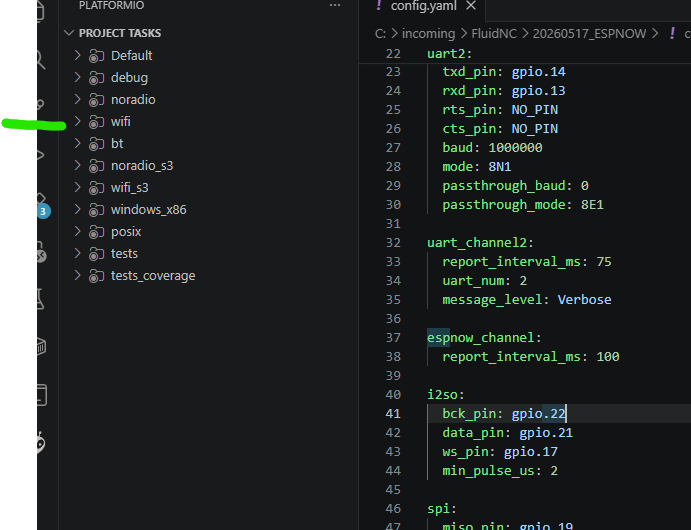
Task: Click the '8N1' mode value
Action: (x=500, y=167)
